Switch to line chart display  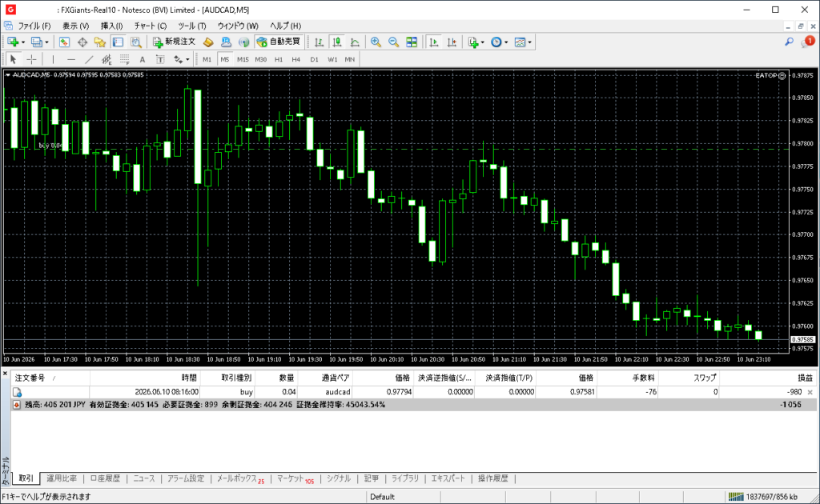pos(355,42)
